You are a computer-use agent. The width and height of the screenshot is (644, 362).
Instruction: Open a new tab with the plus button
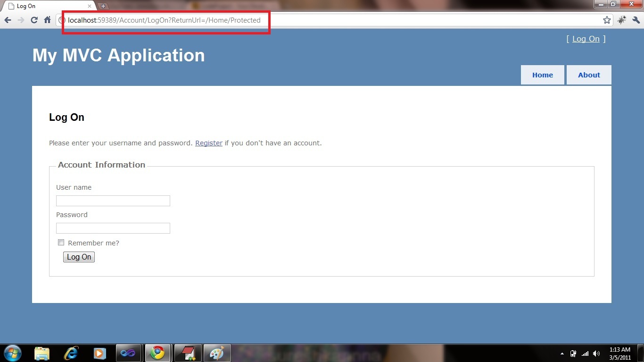[x=103, y=6]
